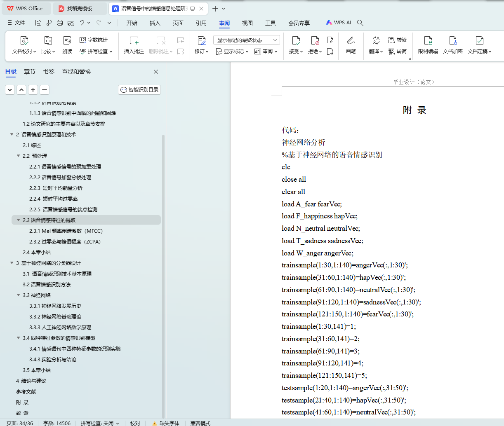This screenshot has width=504, height=426.
Task: Open the 比较 compare documents tool
Action: [x=48, y=45]
